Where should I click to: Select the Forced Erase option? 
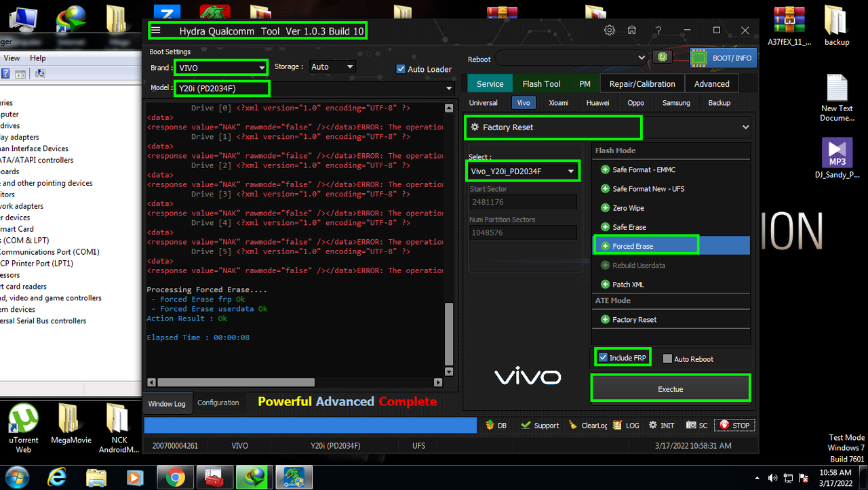coord(671,246)
